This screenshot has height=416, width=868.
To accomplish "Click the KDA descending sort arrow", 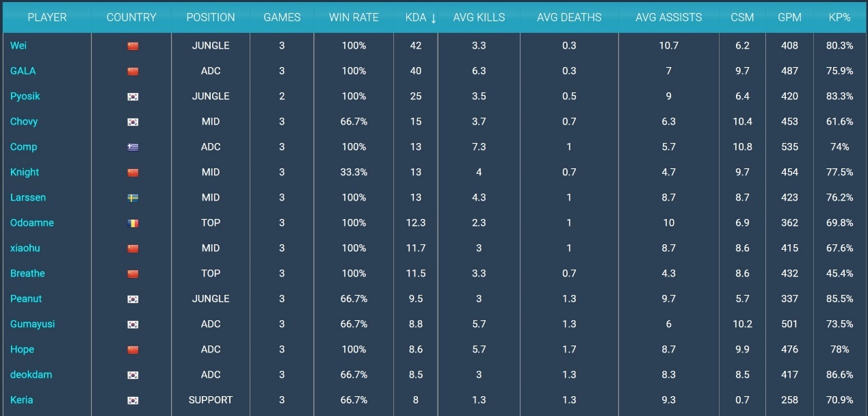I will (x=433, y=18).
